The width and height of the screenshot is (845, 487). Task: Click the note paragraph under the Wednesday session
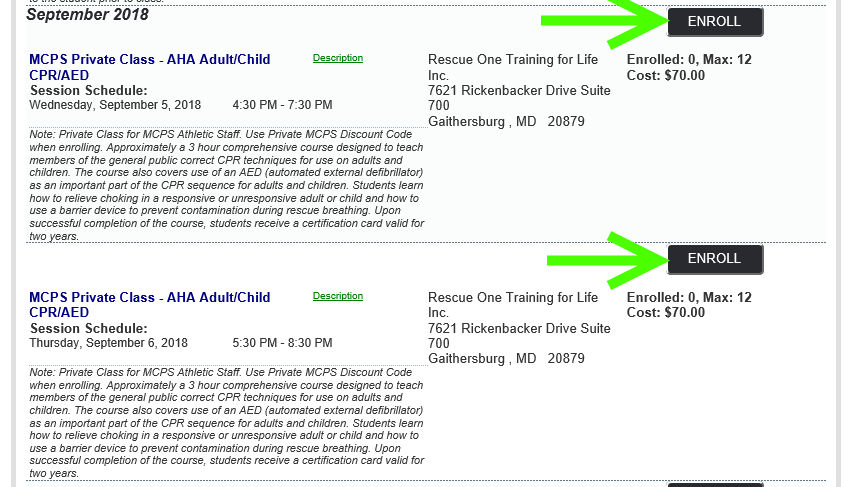pos(227,185)
